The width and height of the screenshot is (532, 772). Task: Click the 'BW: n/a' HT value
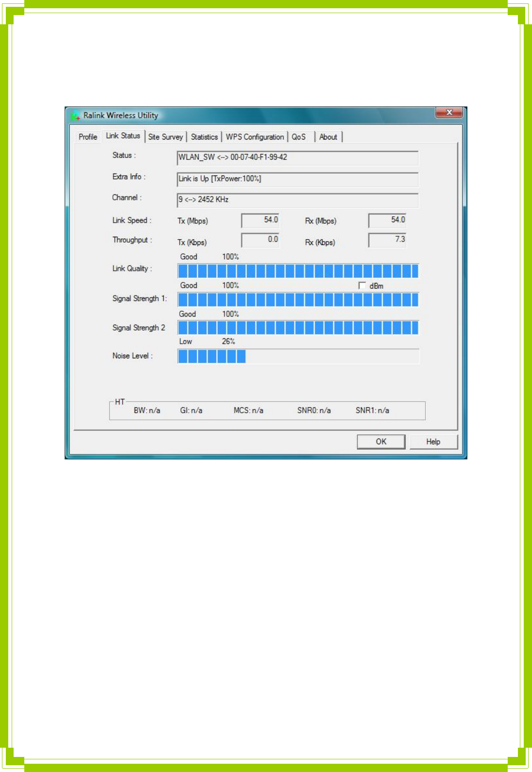point(147,410)
